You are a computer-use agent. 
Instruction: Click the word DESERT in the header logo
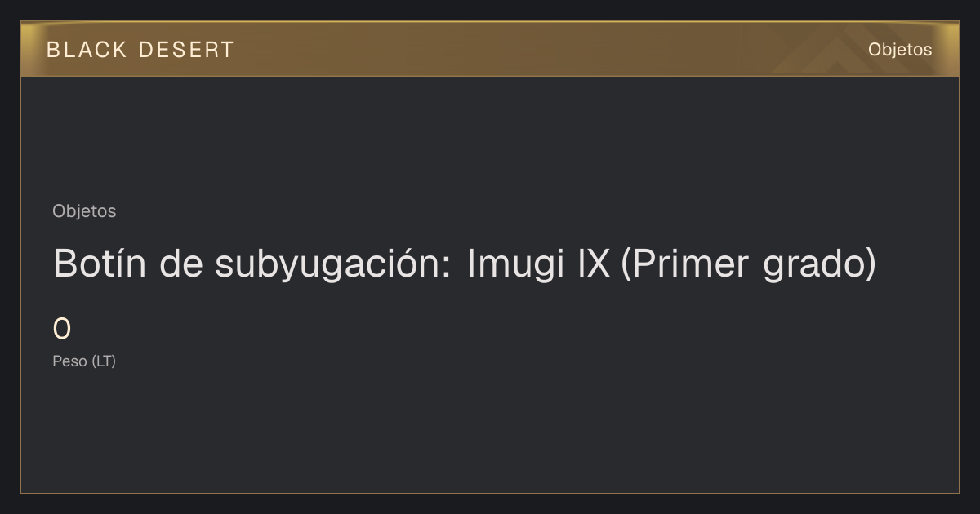click(186, 50)
